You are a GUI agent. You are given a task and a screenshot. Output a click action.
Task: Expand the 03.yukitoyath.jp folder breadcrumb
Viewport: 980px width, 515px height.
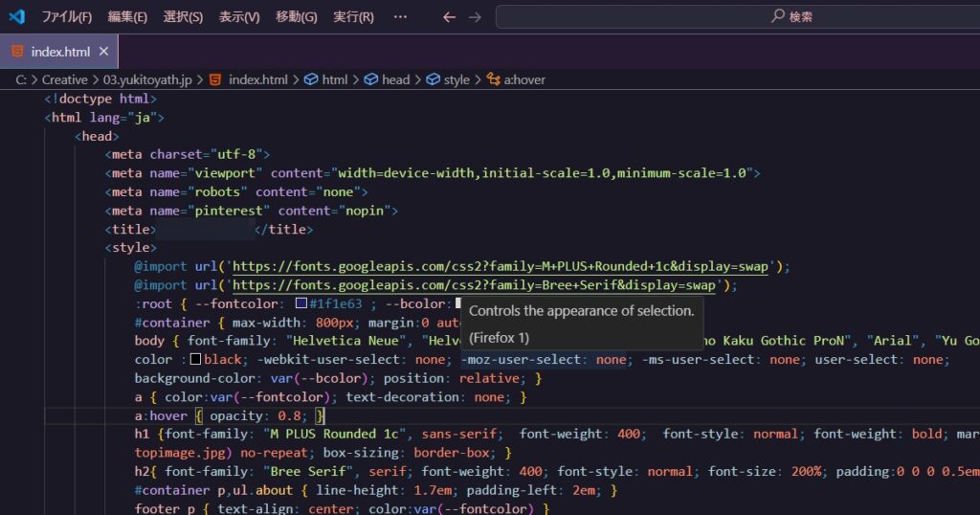click(146, 79)
